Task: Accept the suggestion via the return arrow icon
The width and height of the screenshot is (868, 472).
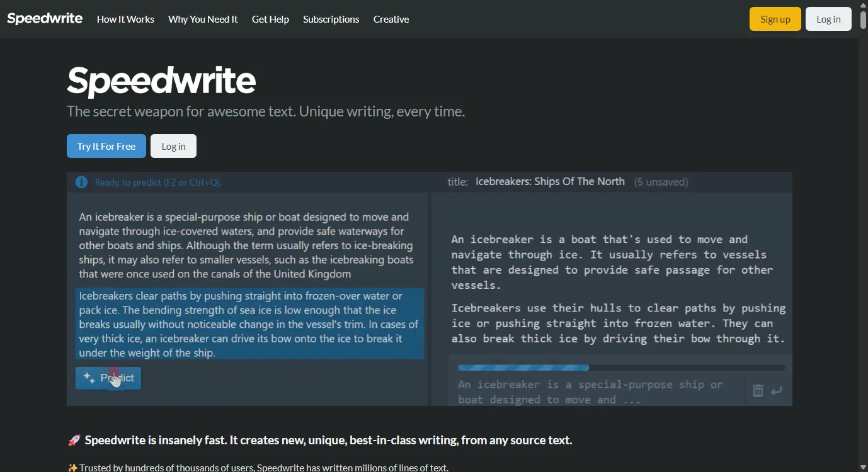Action: click(x=776, y=391)
